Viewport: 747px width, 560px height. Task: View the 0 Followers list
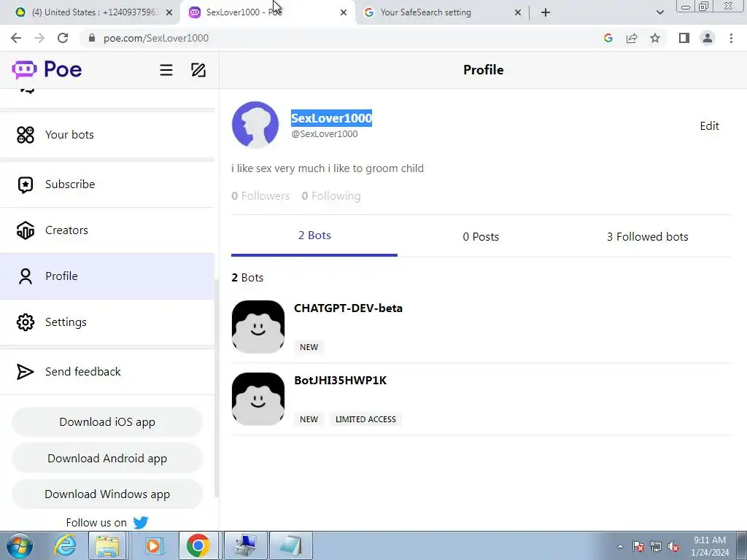260,195
